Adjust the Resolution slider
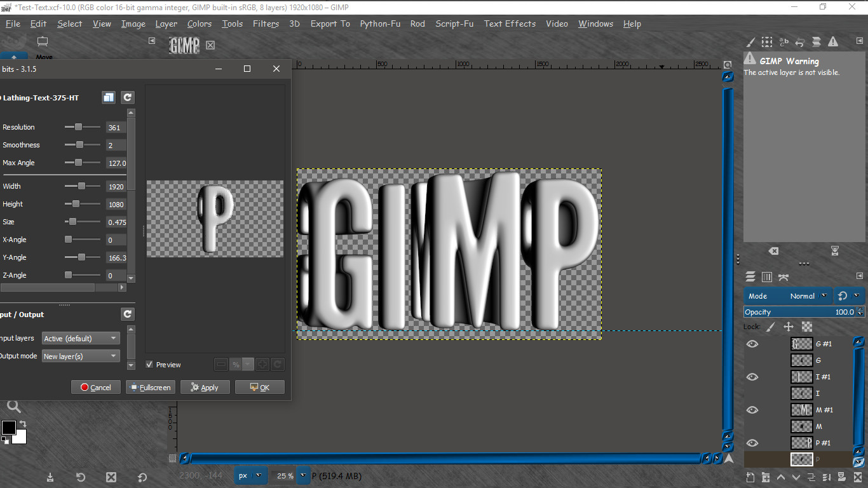The image size is (868, 488). tap(83, 127)
